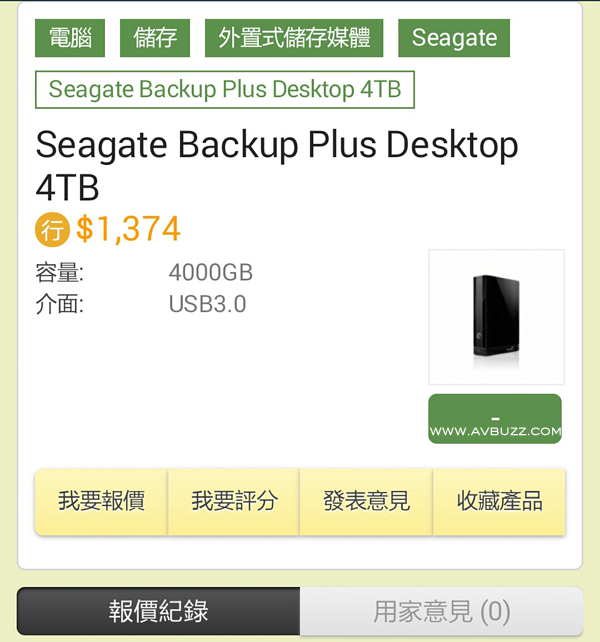Tap the 我要評分 rating button

234,502
